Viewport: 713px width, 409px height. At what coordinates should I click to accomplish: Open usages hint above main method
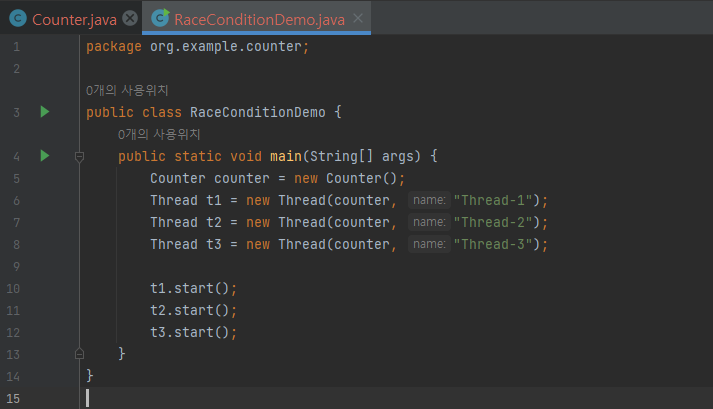coord(159,134)
